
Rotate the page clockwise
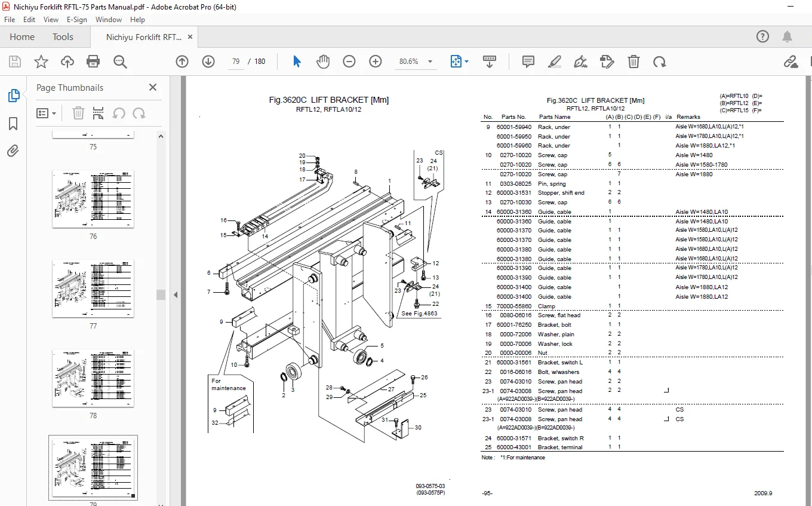(659, 62)
